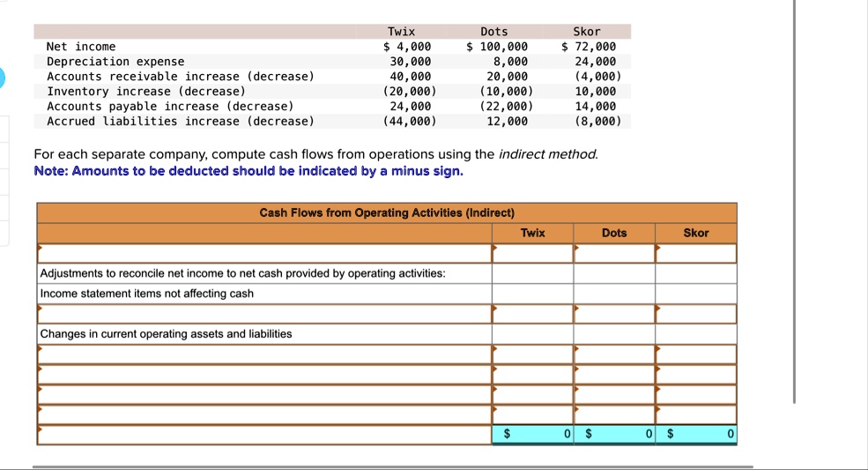Select the Skor net income value $ 72,000
Screen dimensions: 868x470
[x=589, y=47]
